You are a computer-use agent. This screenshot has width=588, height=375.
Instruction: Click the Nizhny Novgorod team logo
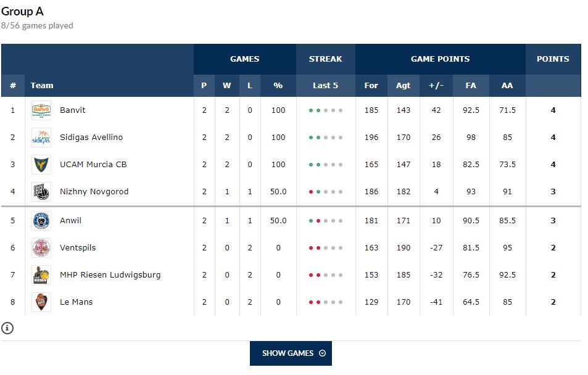(41, 192)
